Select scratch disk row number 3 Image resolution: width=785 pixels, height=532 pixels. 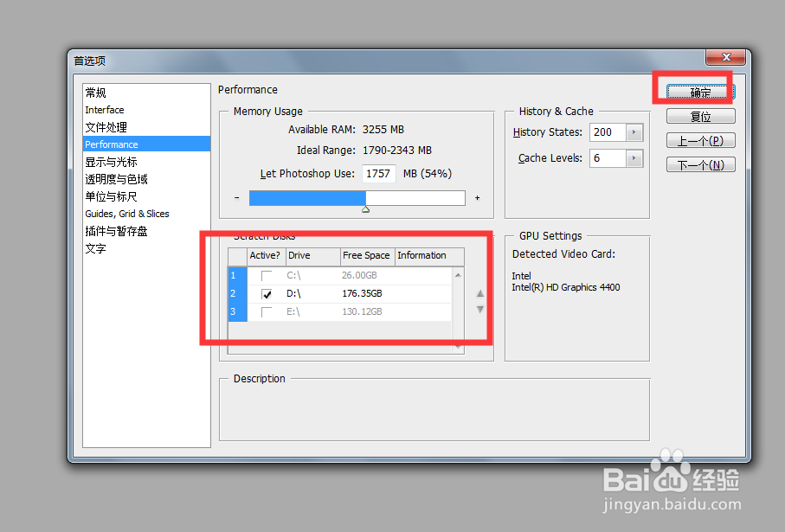pos(237,311)
